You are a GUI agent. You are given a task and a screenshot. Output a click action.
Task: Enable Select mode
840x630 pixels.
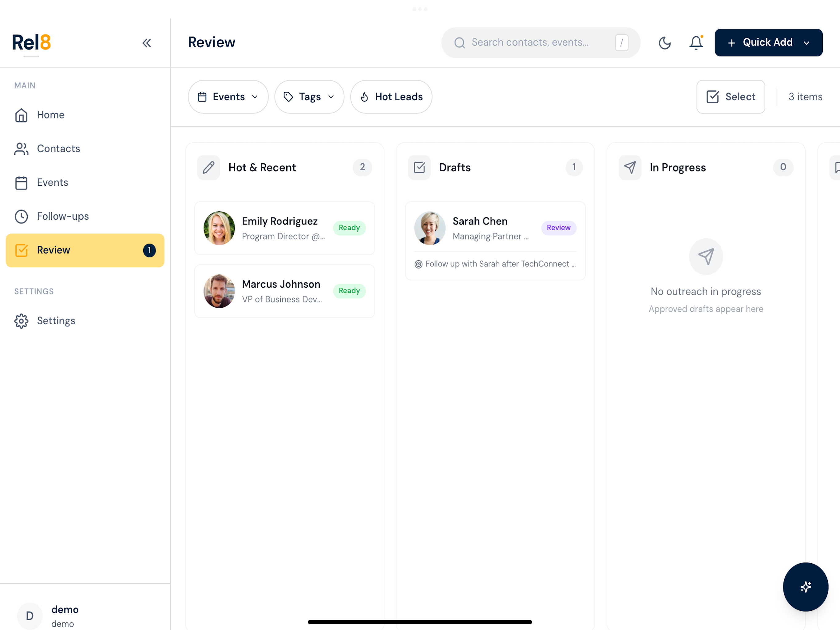point(731,97)
